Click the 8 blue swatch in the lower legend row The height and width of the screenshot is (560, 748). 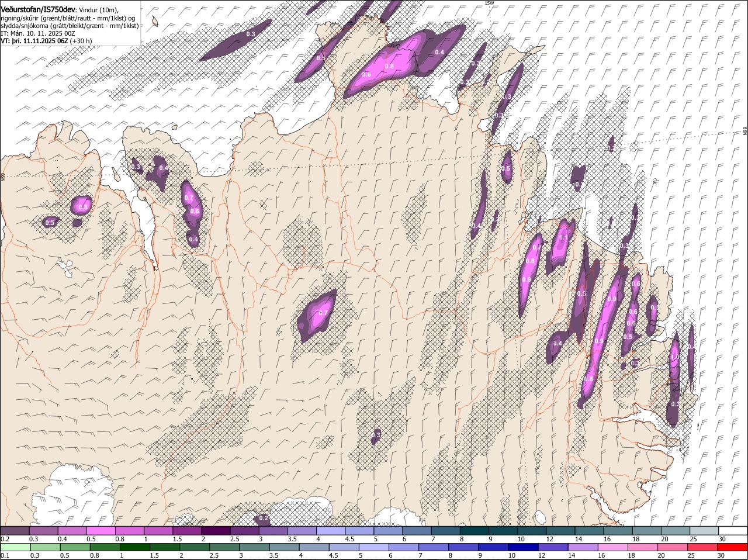(463, 547)
